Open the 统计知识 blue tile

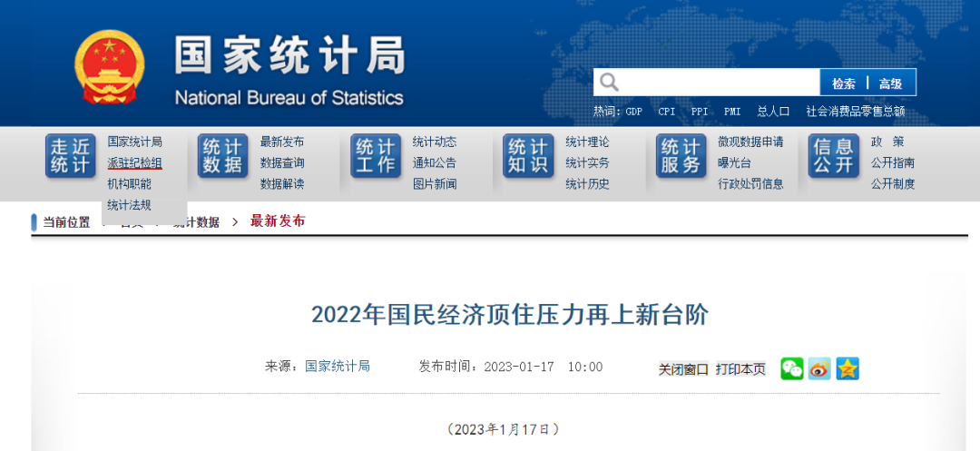pyautogui.click(x=528, y=156)
